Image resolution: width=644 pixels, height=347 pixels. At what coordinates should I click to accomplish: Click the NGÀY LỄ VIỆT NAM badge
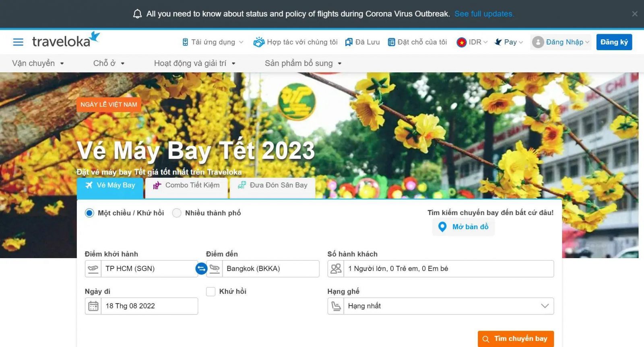pyautogui.click(x=109, y=105)
